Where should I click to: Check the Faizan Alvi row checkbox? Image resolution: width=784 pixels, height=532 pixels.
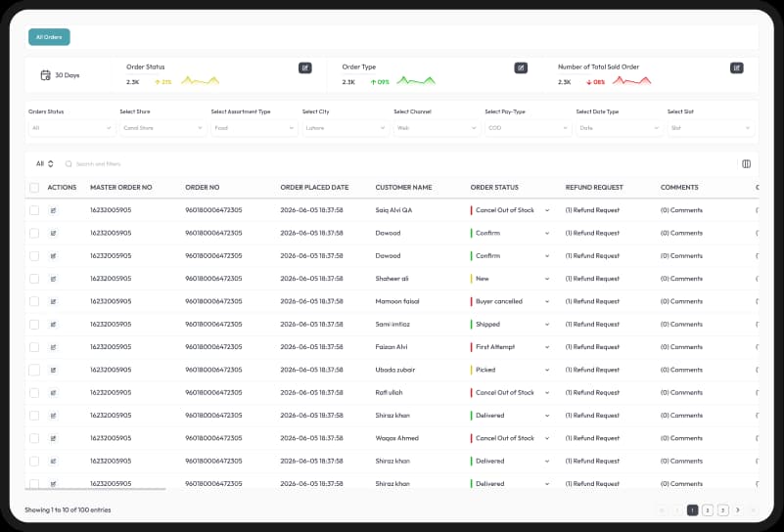click(34, 347)
